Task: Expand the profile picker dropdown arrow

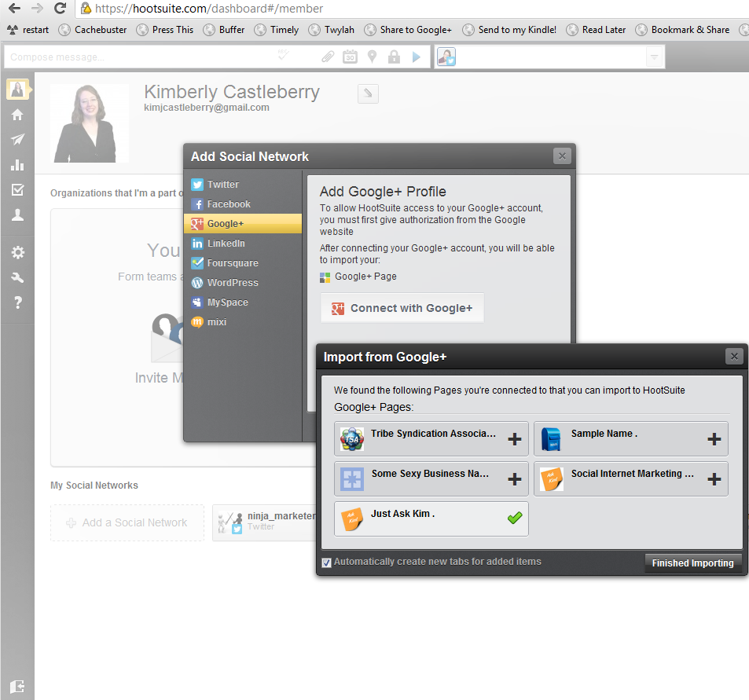Action: pos(655,57)
